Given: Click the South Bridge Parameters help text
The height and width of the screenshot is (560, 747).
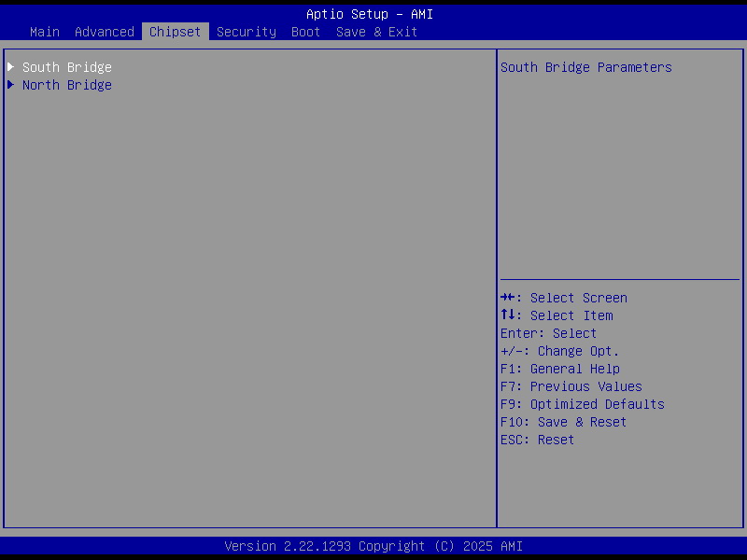Looking at the screenshot, I should (586, 67).
